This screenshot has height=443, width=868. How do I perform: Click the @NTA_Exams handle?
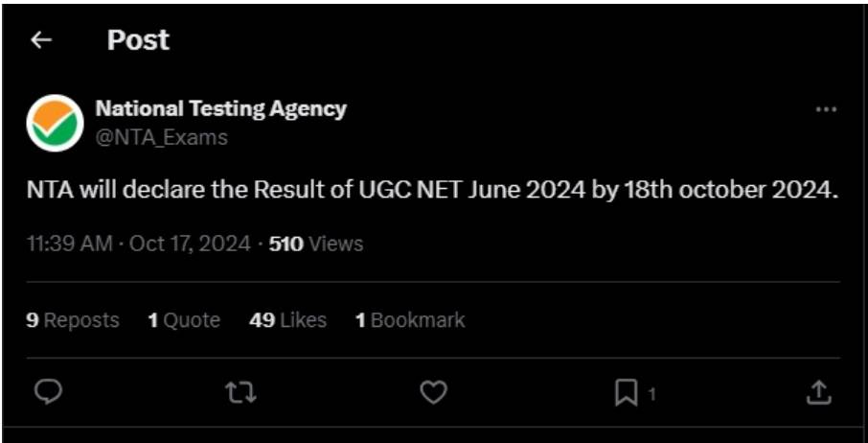[161, 137]
